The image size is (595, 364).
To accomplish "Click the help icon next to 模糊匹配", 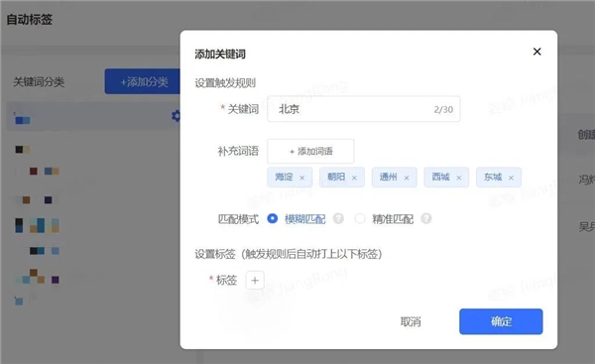I will [x=338, y=218].
